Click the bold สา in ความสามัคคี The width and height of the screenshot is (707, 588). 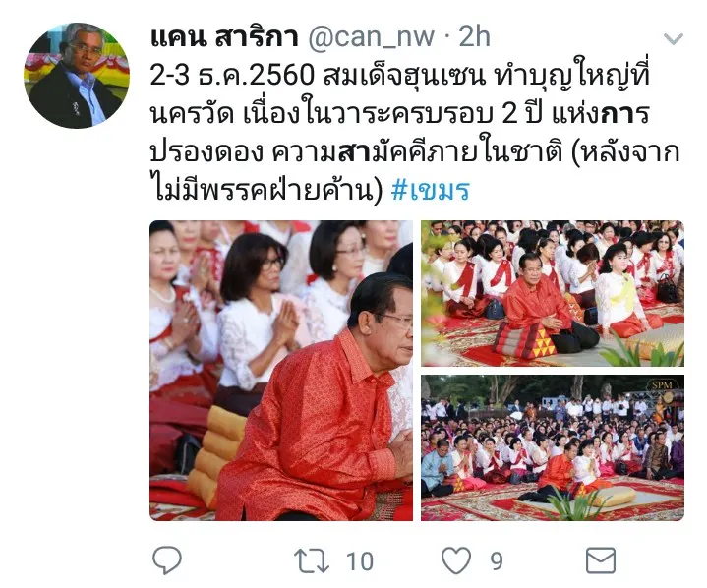point(355,152)
